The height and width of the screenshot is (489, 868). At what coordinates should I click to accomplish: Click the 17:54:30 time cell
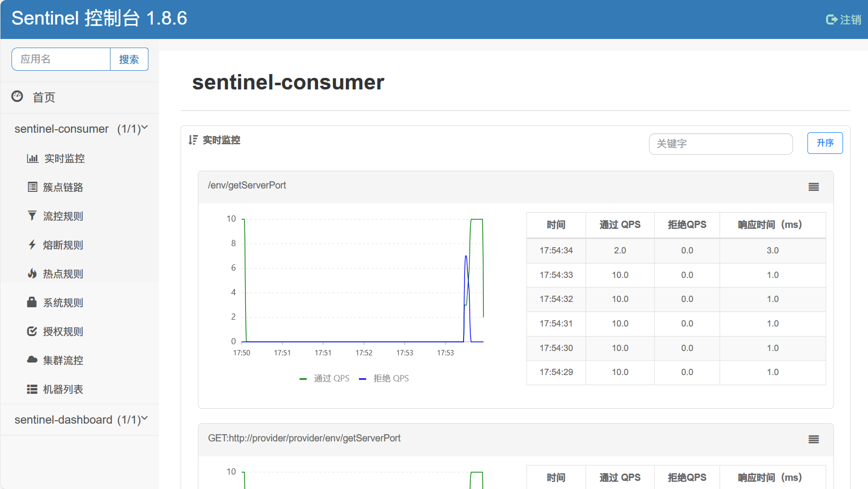(556, 348)
